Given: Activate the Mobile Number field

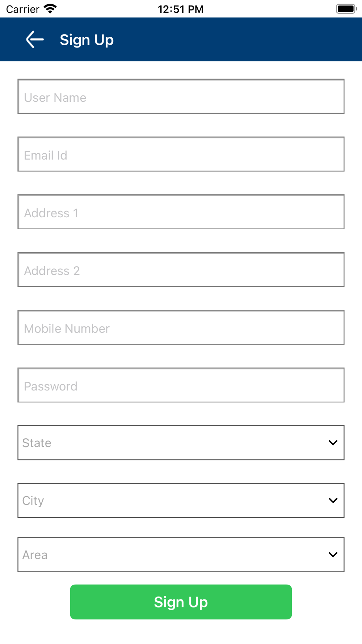Looking at the screenshot, I should [x=181, y=327].
